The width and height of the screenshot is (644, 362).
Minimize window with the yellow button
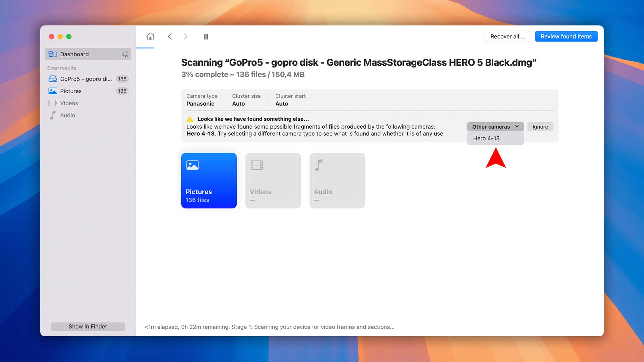pyautogui.click(x=60, y=37)
